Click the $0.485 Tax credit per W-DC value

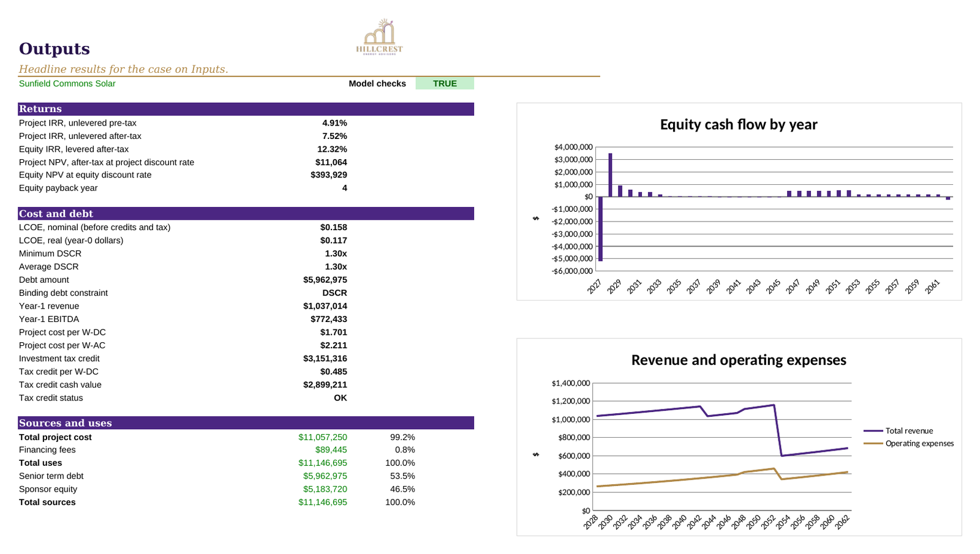tap(334, 372)
